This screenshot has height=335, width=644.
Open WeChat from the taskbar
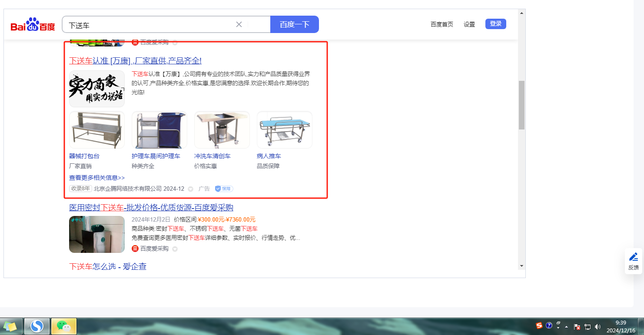64,326
